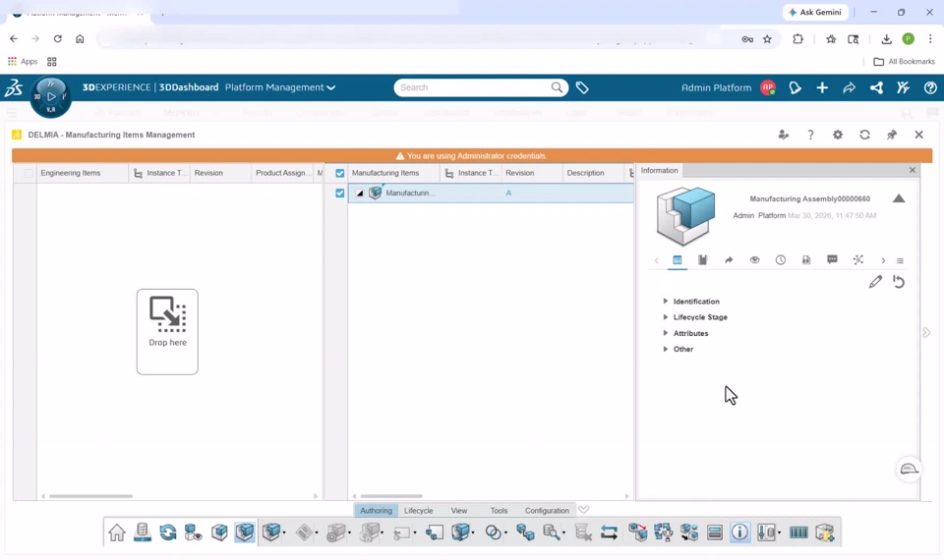Open the clock history icon in the Information panel

[780, 259]
